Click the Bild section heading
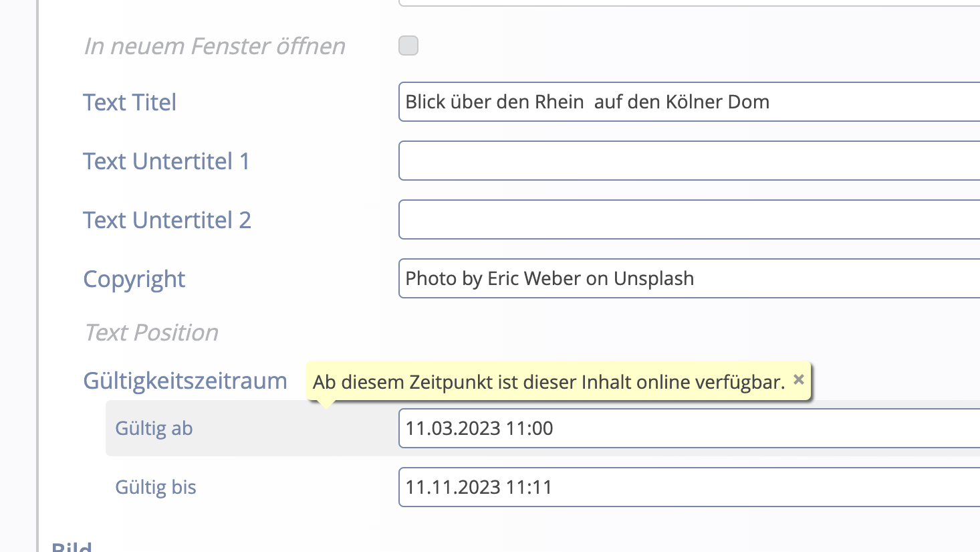980x552 pixels. (72, 547)
